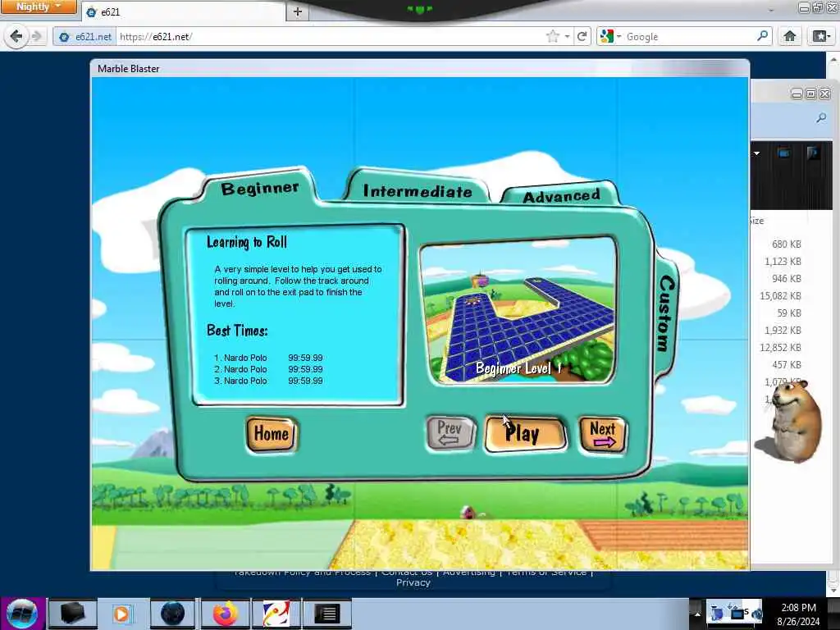Reload the e621.net page

point(582,36)
